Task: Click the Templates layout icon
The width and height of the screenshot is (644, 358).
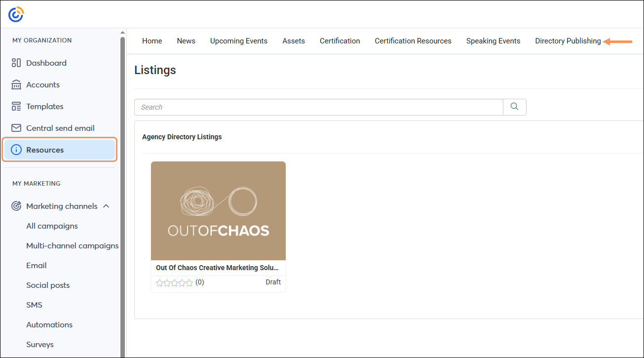Action: point(16,106)
